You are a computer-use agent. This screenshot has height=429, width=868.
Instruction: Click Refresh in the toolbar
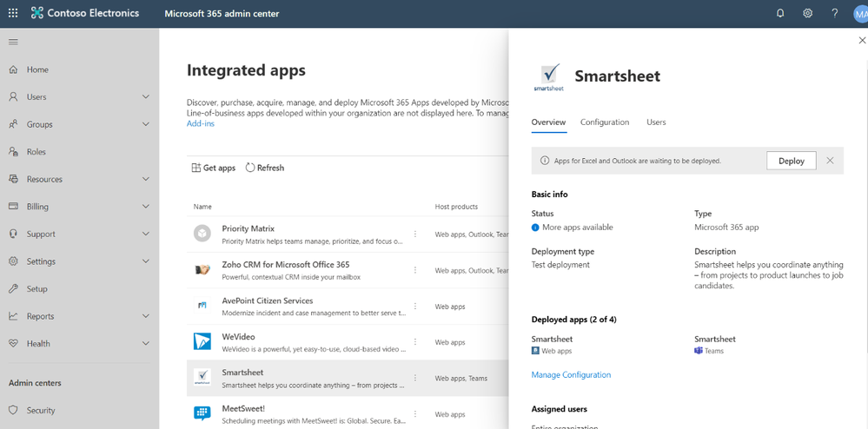click(265, 168)
